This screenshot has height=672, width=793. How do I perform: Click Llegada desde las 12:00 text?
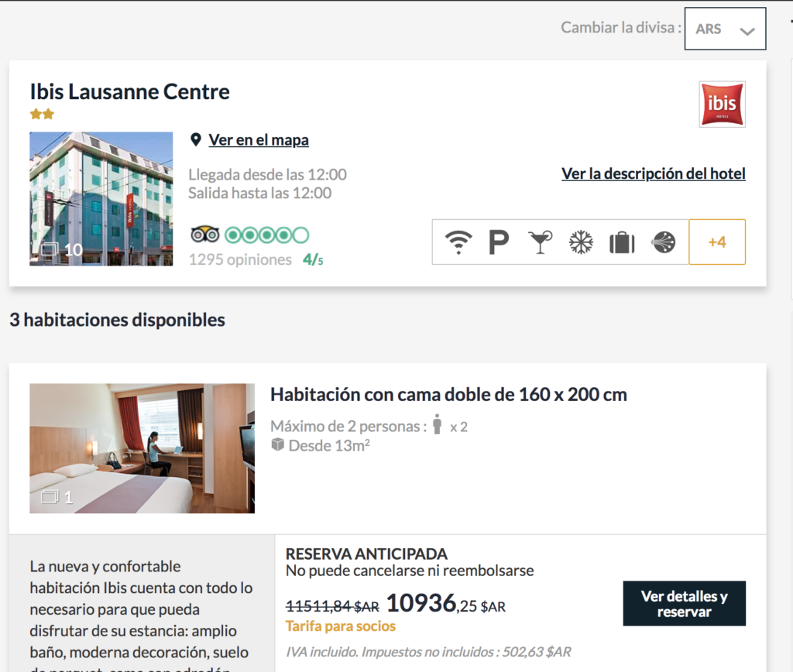pos(267,174)
